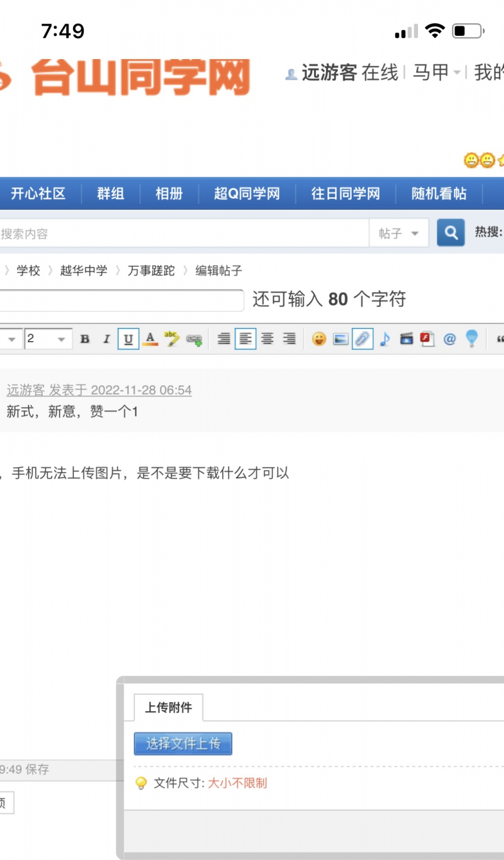Screen dimensions: 504x860
Task: Toggle underline text formatting
Action: point(128,339)
